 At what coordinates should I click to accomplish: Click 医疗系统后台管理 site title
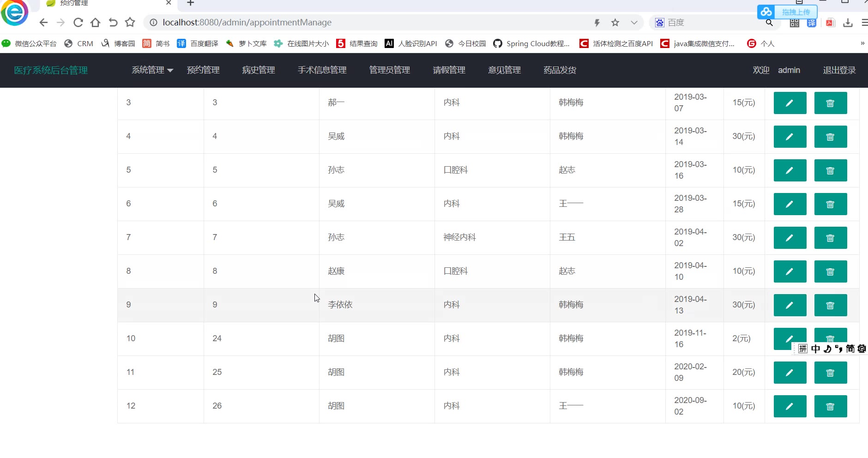[x=51, y=70]
